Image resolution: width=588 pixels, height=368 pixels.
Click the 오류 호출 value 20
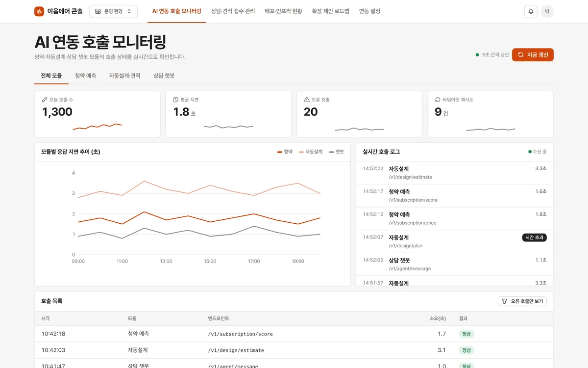click(311, 112)
